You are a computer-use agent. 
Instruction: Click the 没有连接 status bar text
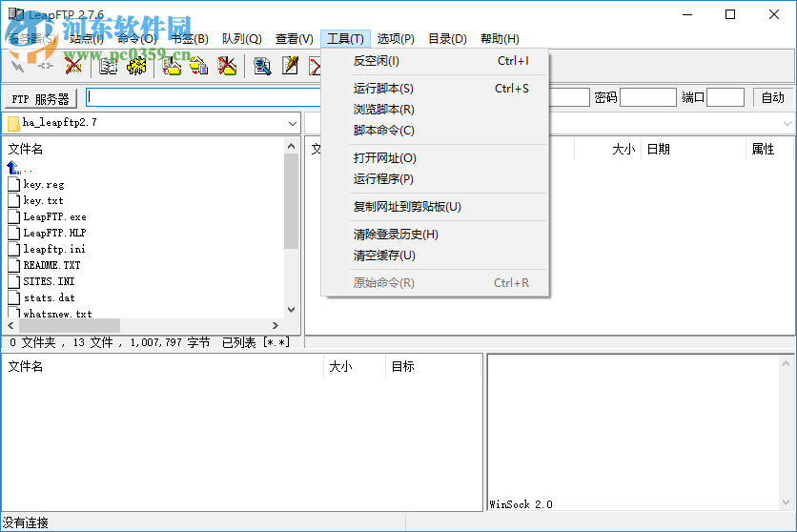(x=26, y=522)
